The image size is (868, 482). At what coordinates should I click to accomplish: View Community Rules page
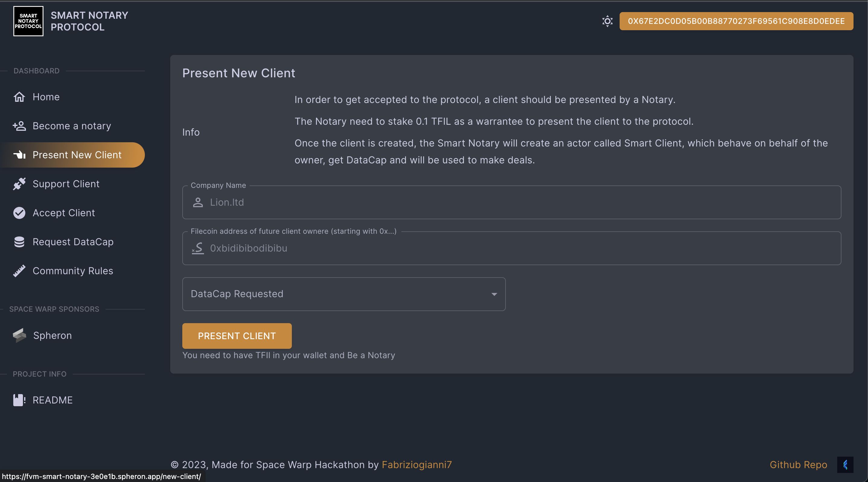(x=72, y=271)
